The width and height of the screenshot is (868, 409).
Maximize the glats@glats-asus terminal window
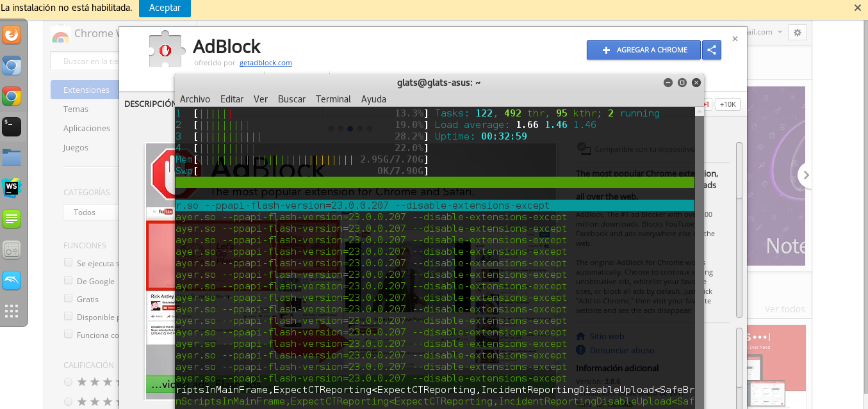[x=682, y=83]
